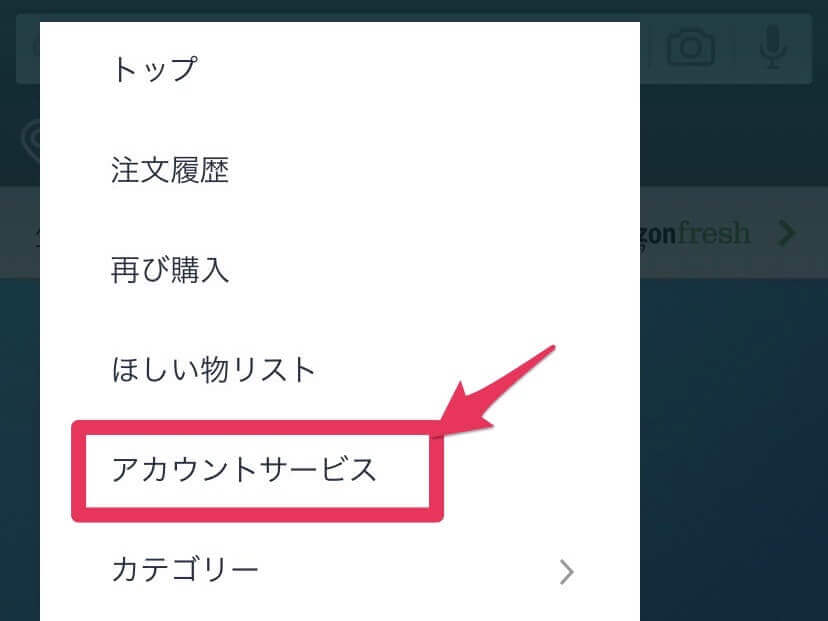Tap the camera search icon
The height and width of the screenshot is (621, 828).
[x=691, y=48]
